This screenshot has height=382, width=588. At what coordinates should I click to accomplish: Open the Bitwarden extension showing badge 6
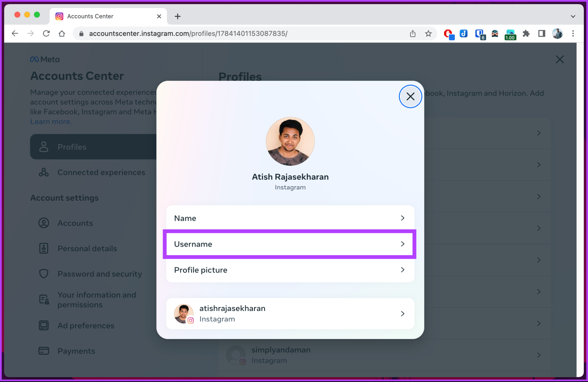click(x=479, y=34)
